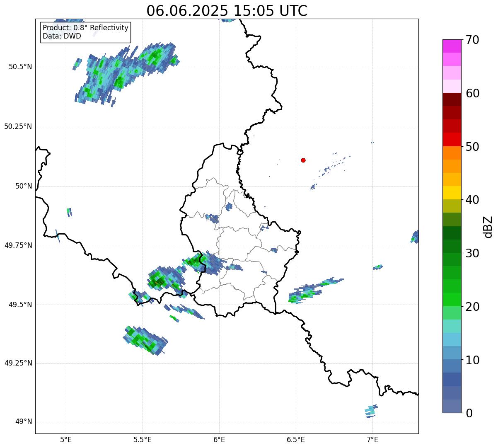Screen dimensions: 498x448
Task: Click the 49.25°N latitude label
Action: (x=18, y=363)
